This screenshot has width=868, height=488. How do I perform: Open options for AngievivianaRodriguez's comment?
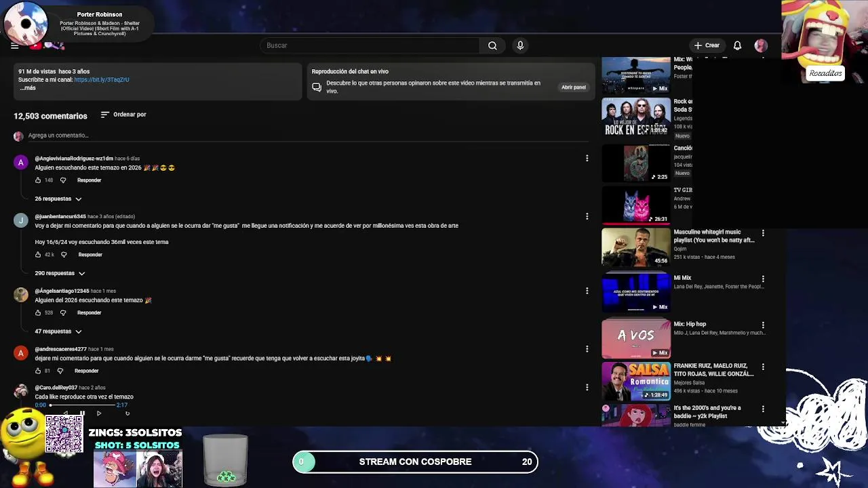pyautogui.click(x=587, y=158)
